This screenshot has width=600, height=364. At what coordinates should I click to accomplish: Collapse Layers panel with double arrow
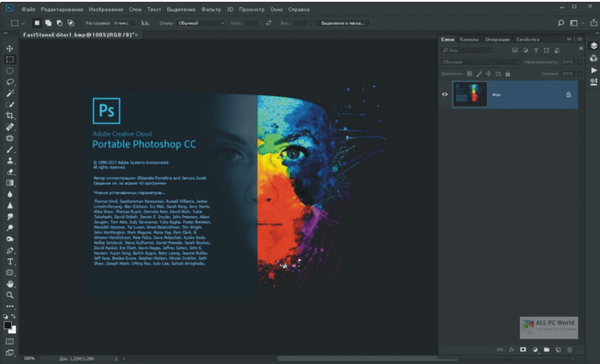click(x=569, y=39)
